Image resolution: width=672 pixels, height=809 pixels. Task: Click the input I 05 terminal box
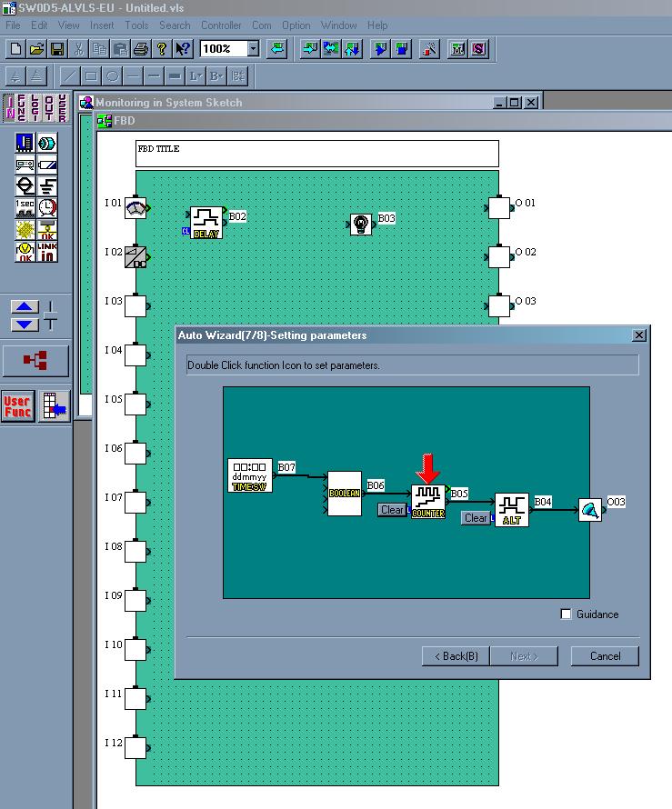tap(135, 403)
